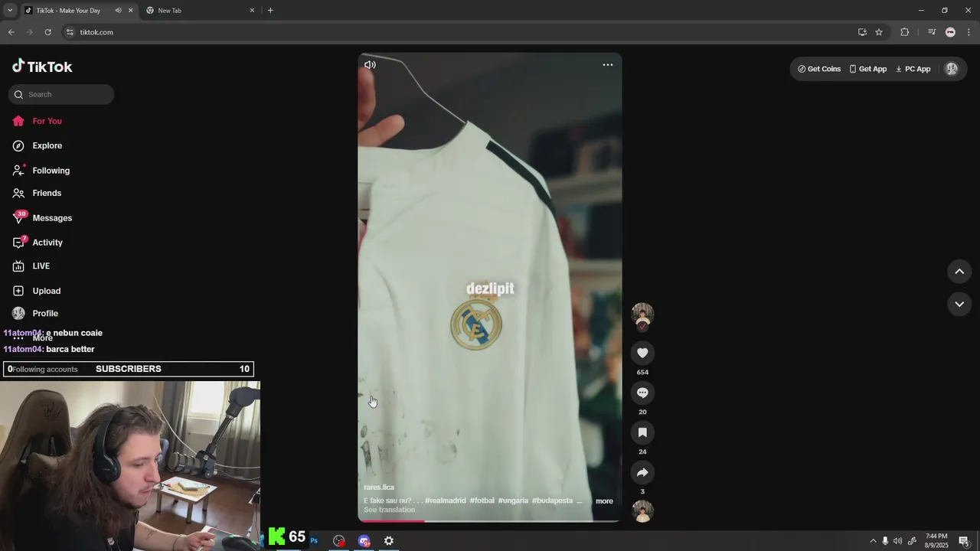Image resolution: width=980 pixels, height=551 pixels.
Task: Open the browser media controls icon
Action: point(932,32)
